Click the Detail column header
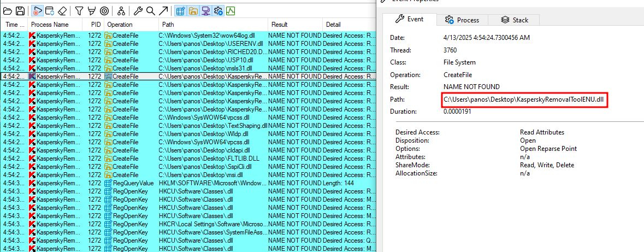 [349, 25]
